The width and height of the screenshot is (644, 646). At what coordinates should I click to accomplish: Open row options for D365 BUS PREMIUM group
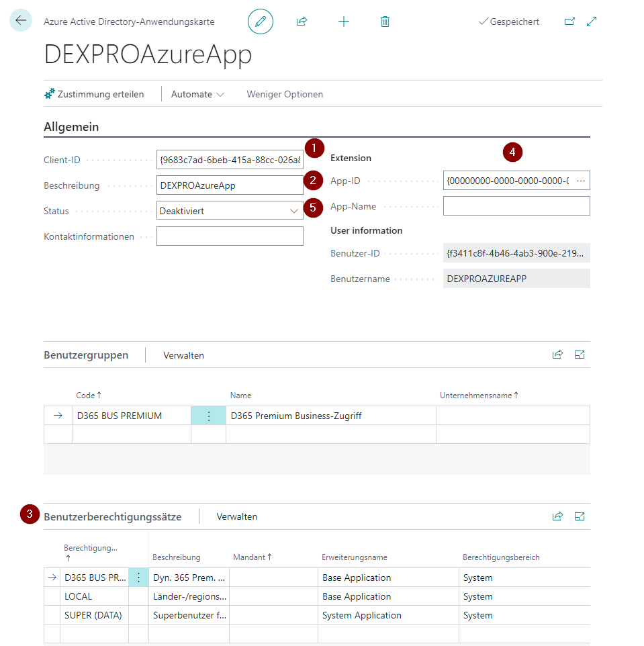(208, 416)
